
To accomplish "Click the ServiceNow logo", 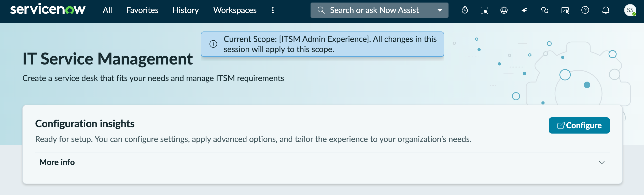I will pos(48,9).
